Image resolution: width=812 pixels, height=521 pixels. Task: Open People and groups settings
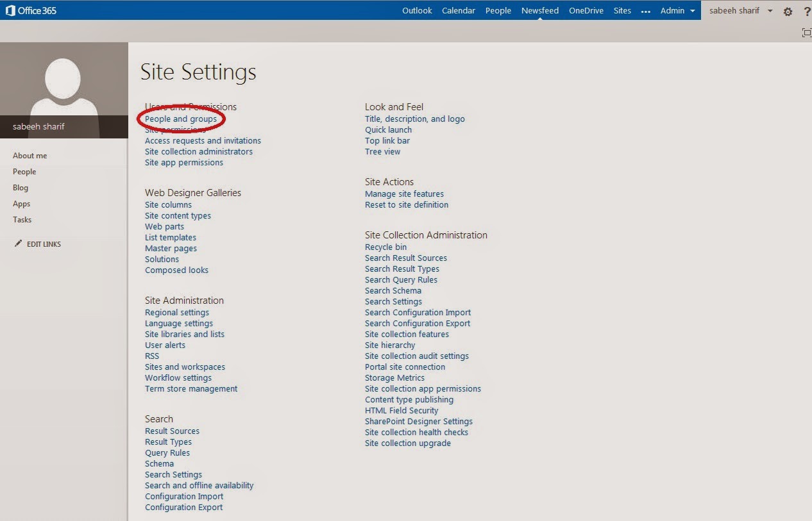pyautogui.click(x=182, y=119)
